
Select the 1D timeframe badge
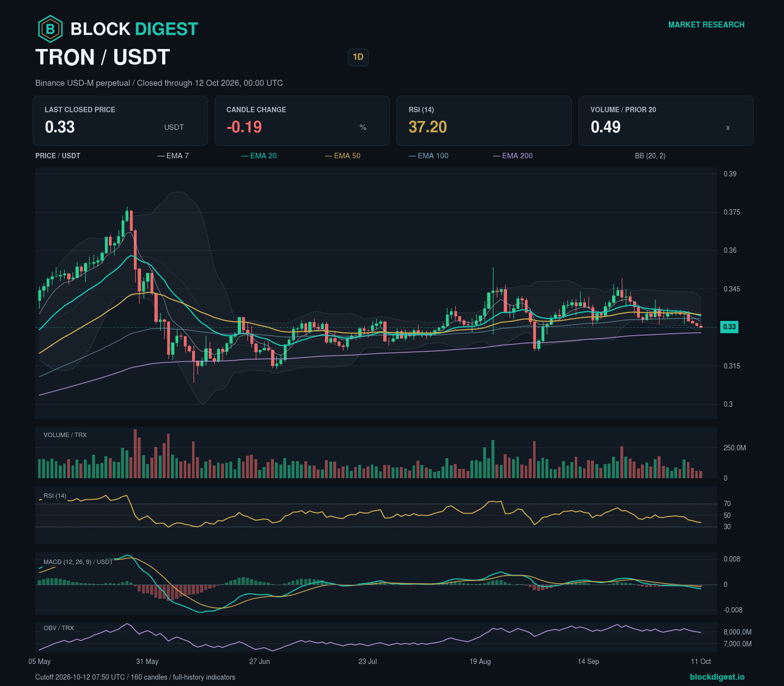[358, 57]
